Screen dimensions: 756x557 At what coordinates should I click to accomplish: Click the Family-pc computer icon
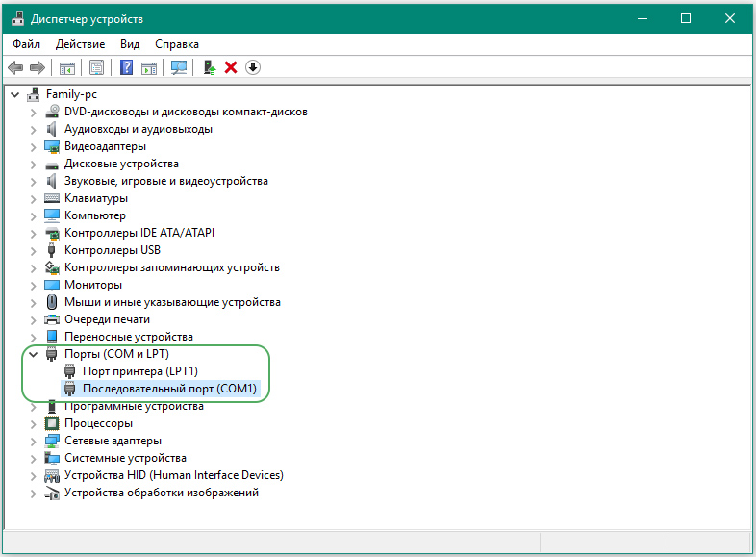[x=34, y=94]
